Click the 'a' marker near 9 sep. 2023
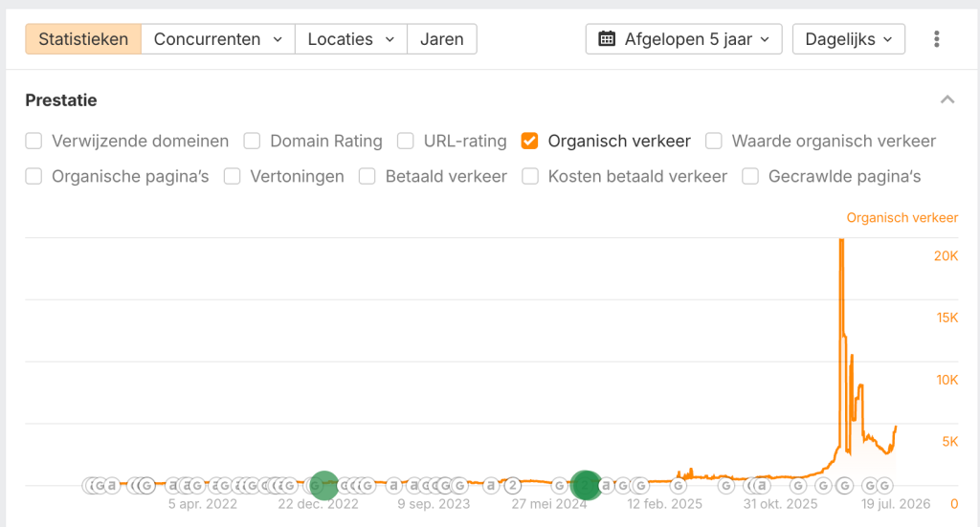 (x=413, y=485)
